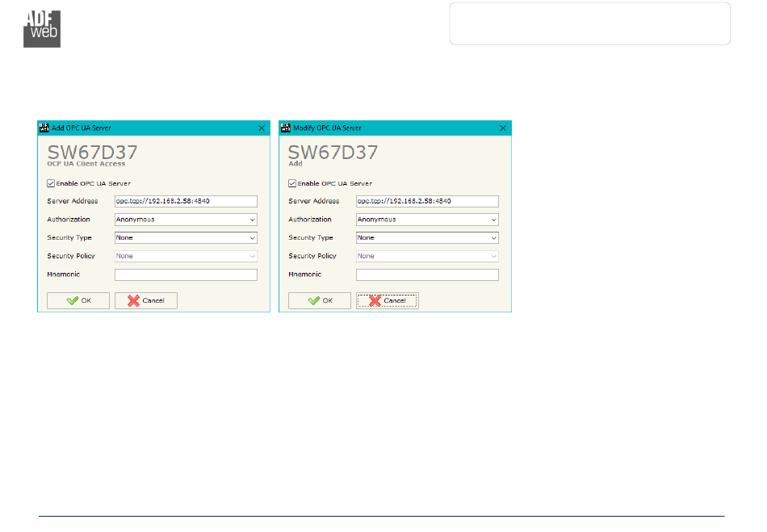Image resolution: width=767 pixels, height=532 pixels.
Task: Click SW67D37 heading in Add dialog
Action: pos(92,152)
